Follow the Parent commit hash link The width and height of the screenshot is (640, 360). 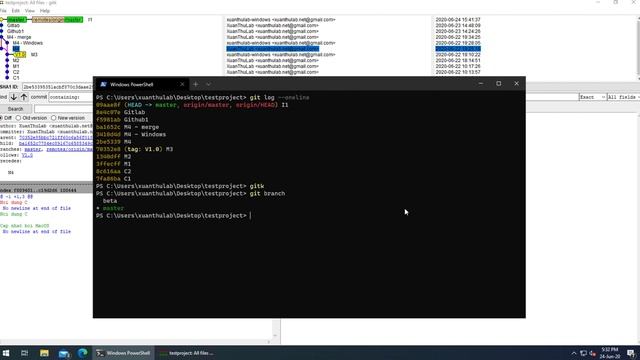coord(56,138)
